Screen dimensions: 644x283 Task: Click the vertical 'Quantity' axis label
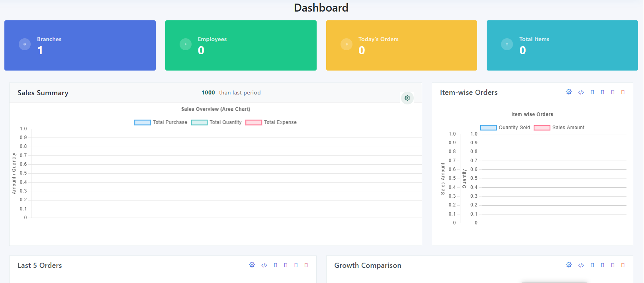(464, 179)
